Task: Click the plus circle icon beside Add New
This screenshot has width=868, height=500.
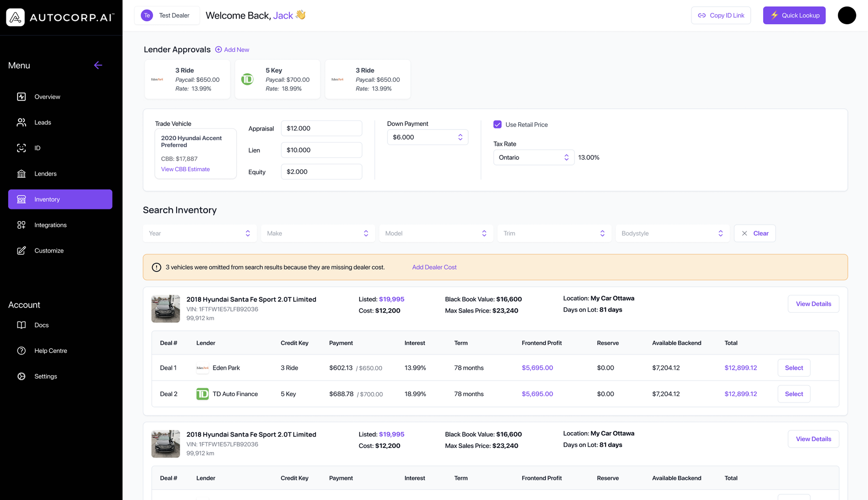Action: click(218, 50)
